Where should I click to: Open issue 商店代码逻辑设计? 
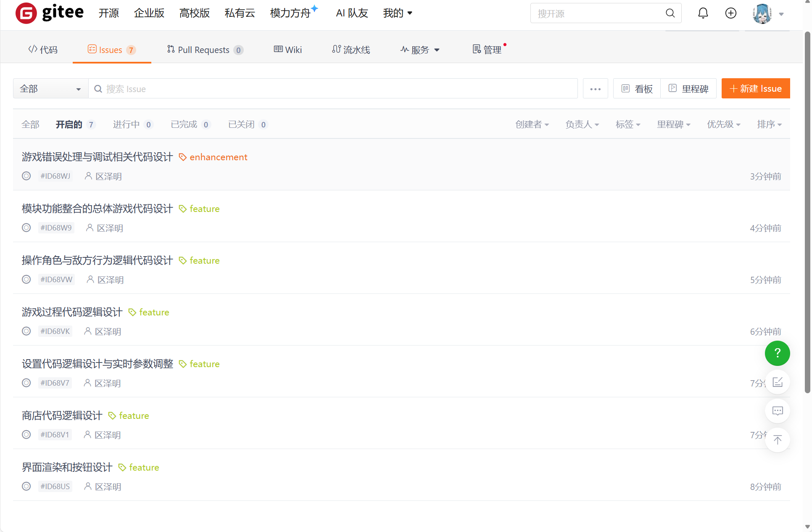click(x=61, y=416)
